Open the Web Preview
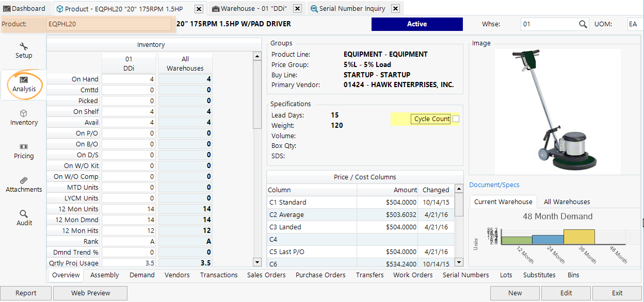Screen dimensions: 644x302 click(90, 293)
